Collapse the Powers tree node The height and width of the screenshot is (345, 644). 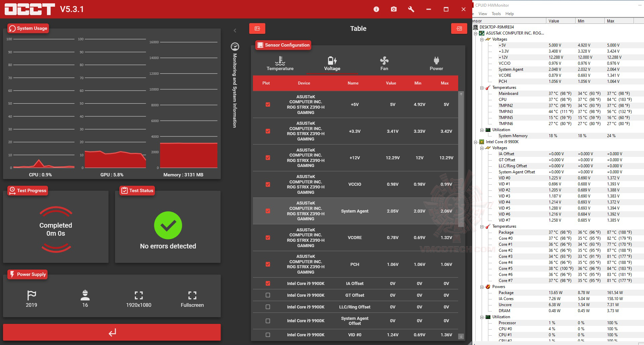(482, 287)
